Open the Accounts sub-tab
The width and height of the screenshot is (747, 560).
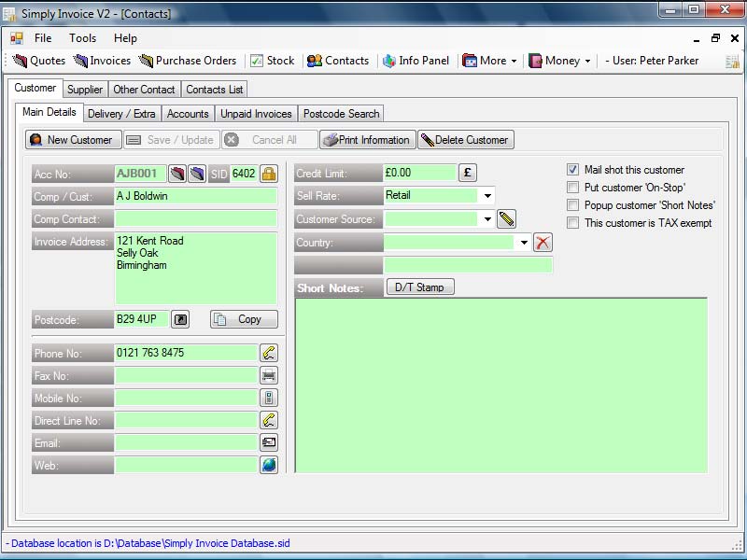point(188,113)
